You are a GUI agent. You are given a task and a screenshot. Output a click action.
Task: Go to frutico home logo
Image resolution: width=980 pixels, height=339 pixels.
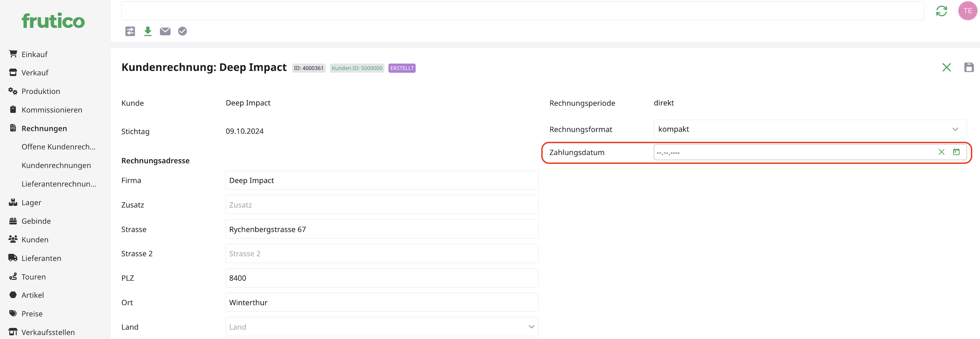[53, 21]
